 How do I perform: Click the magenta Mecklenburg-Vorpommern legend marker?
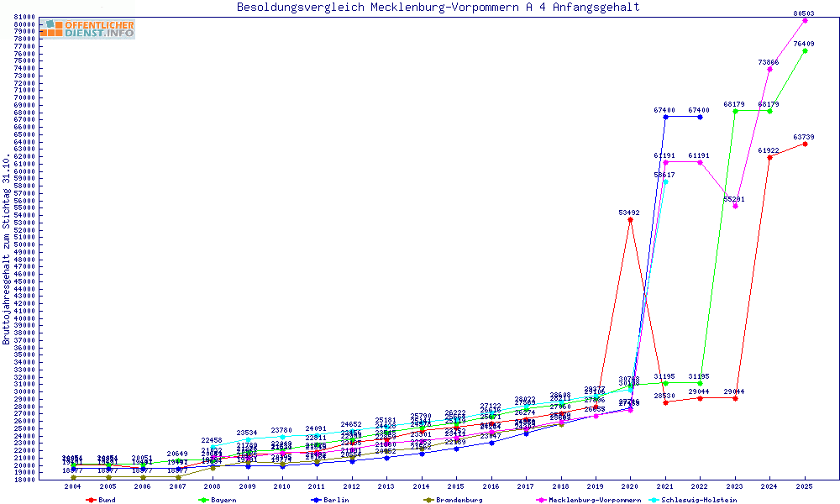pos(540,500)
